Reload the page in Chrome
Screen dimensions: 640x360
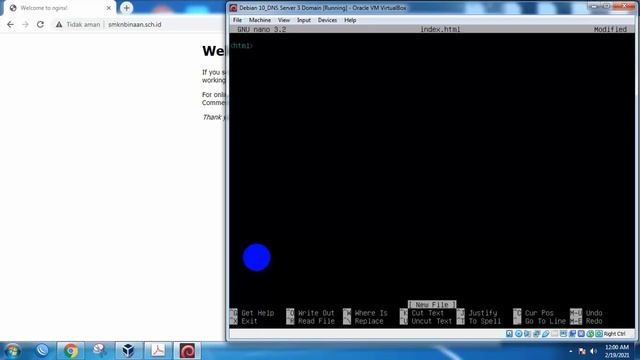pyautogui.click(x=40, y=24)
